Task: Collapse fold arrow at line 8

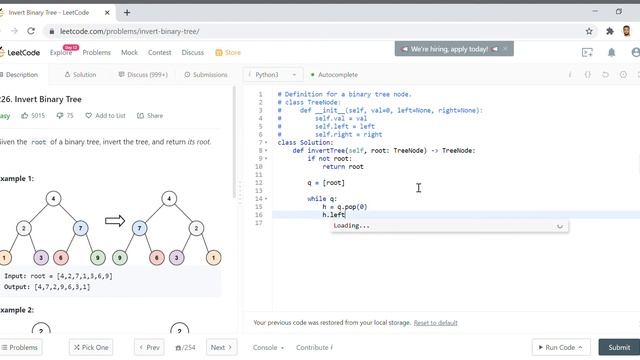Action: [266, 151]
